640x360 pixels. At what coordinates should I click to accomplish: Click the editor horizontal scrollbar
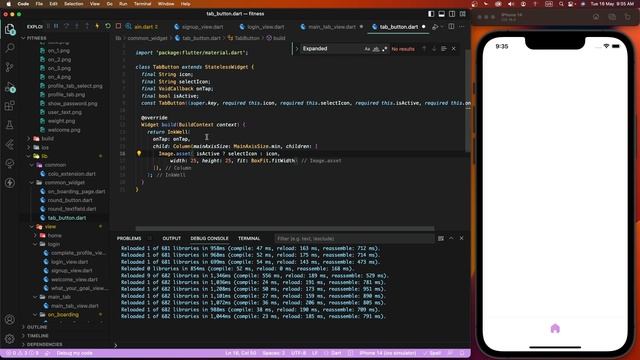pyautogui.click(x=285, y=229)
